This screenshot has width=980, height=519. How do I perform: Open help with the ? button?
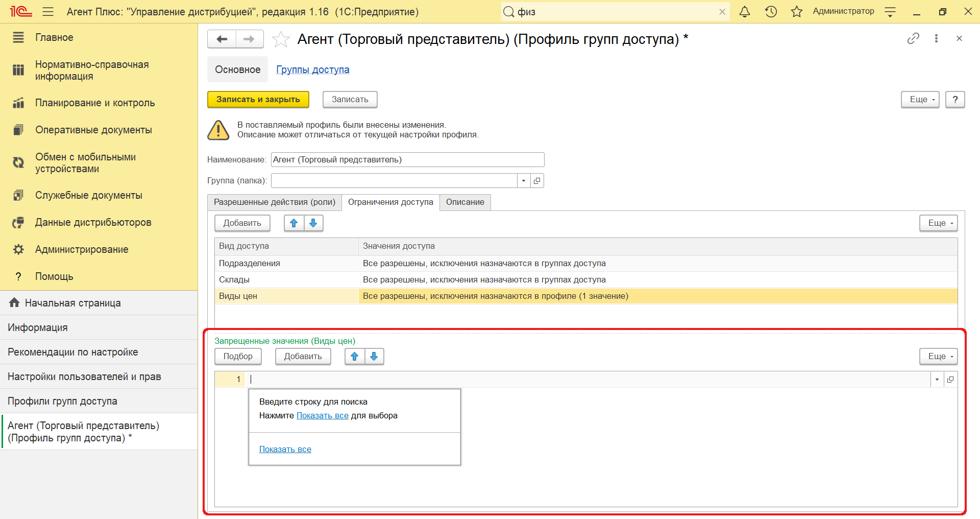coord(955,99)
